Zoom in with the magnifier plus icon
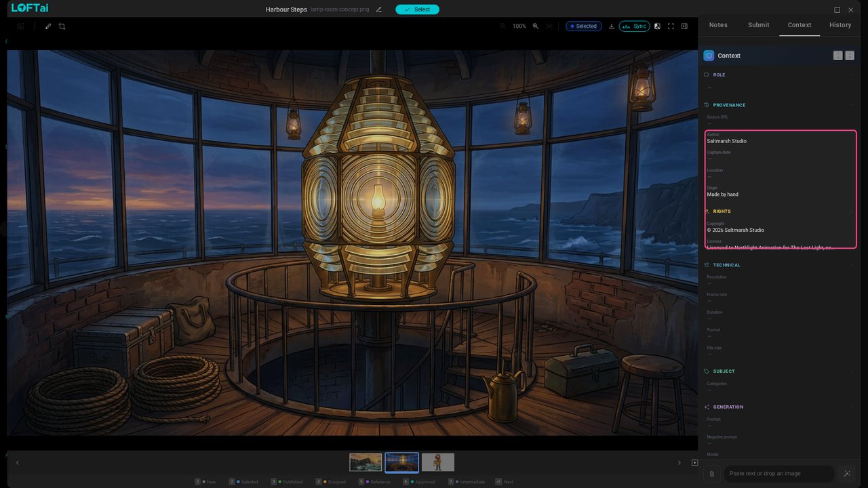 pos(536,26)
